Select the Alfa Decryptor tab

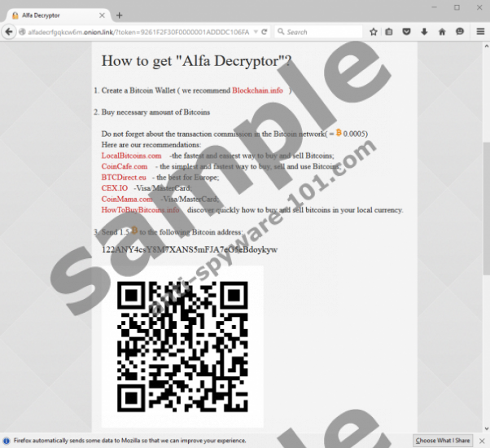[x=49, y=15]
